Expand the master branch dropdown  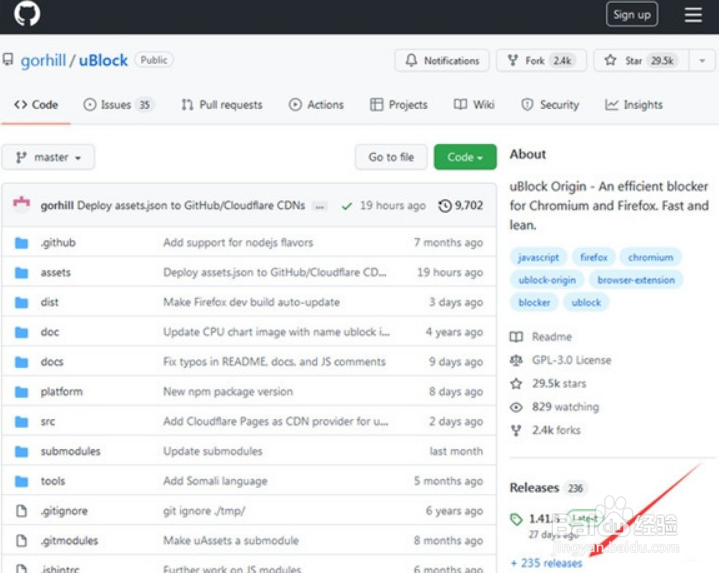(x=48, y=157)
